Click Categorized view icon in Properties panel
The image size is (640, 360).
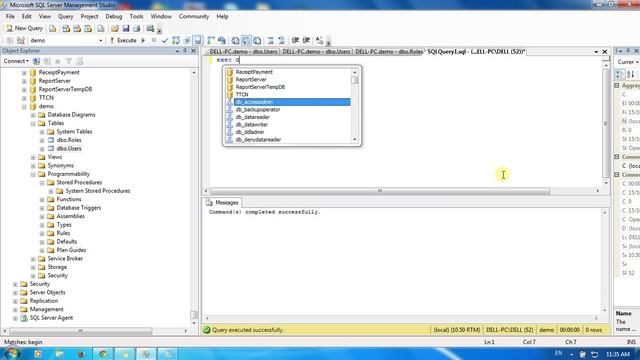[x=620, y=74]
